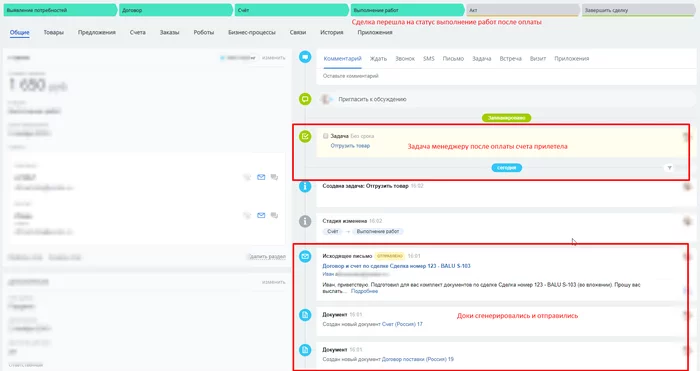Open the Заказы tab

pyautogui.click(x=169, y=32)
